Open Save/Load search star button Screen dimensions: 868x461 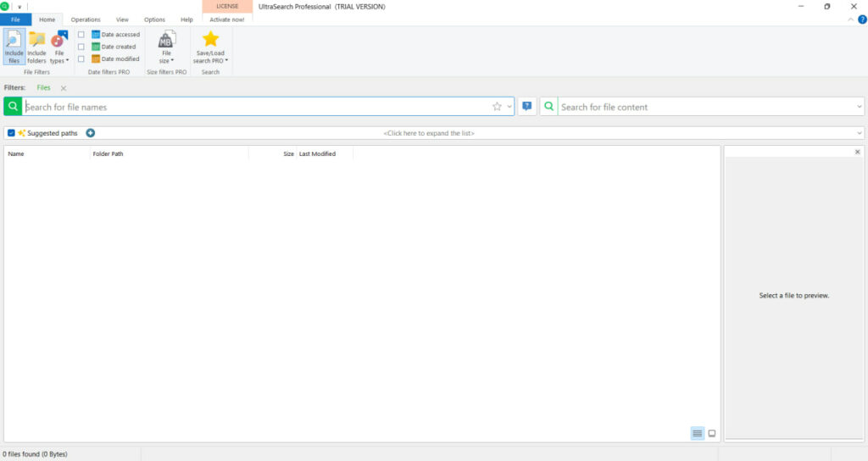point(210,47)
